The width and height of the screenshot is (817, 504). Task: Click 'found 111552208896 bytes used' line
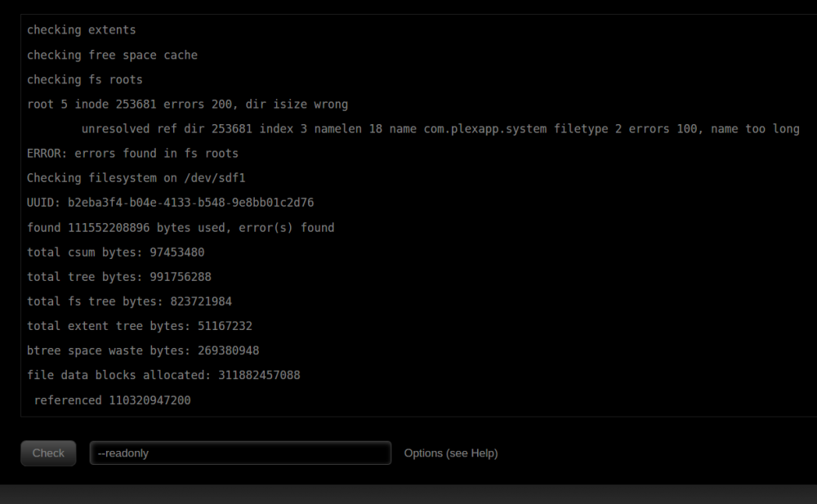click(181, 228)
